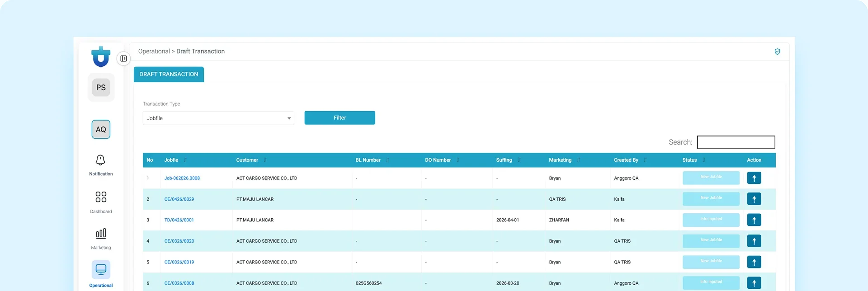
Task: Go to Dashboard in the sidebar
Action: tap(101, 202)
